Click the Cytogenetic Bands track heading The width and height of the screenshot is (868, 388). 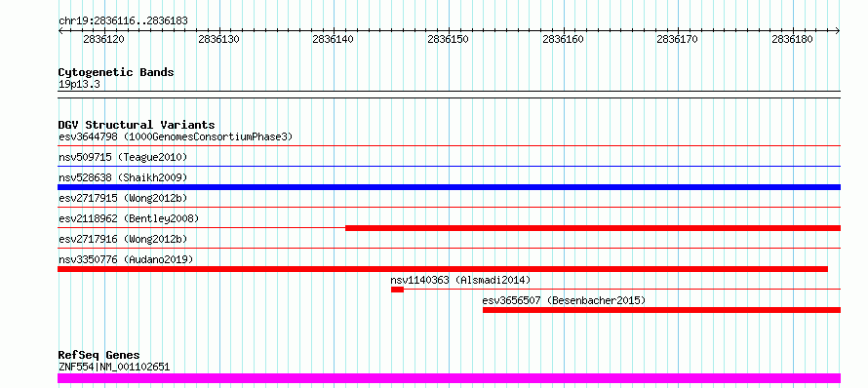point(116,72)
